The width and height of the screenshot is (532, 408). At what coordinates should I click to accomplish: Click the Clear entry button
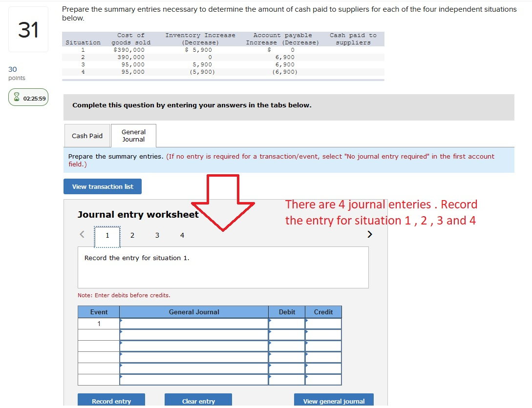click(198, 401)
